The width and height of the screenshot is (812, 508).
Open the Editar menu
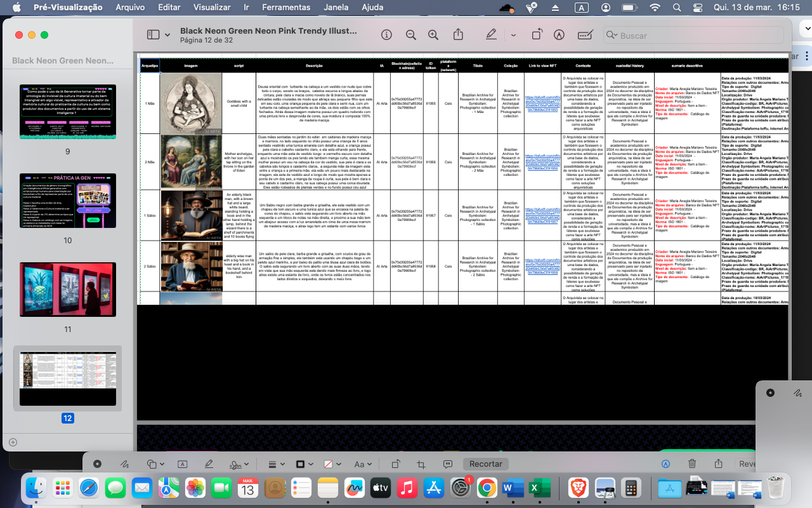[169, 8]
